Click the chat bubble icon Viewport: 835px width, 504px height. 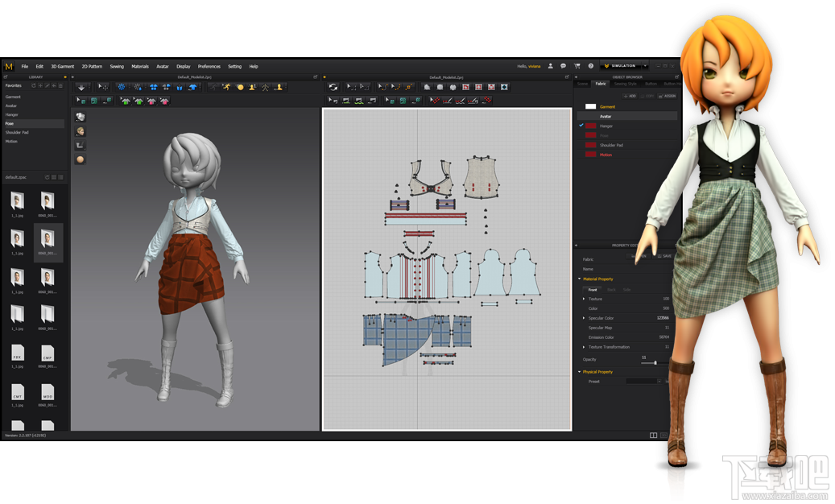tap(563, 66)
